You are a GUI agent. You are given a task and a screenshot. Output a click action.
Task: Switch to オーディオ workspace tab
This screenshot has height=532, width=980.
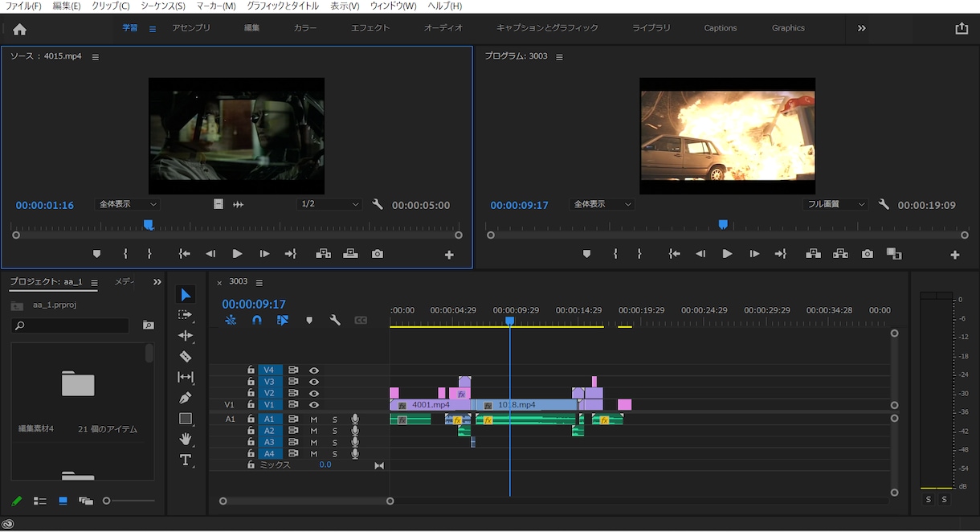click(443, 28)
